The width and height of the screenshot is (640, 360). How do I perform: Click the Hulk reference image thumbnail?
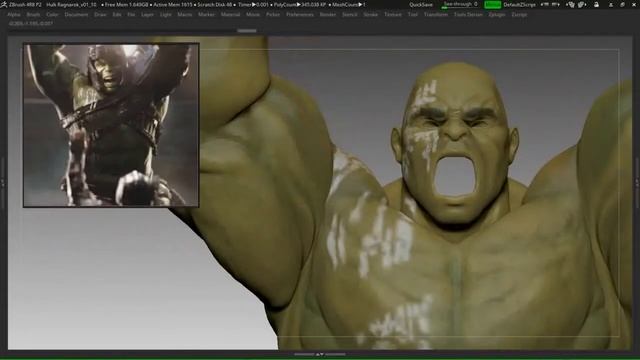[x=111, y=125]
